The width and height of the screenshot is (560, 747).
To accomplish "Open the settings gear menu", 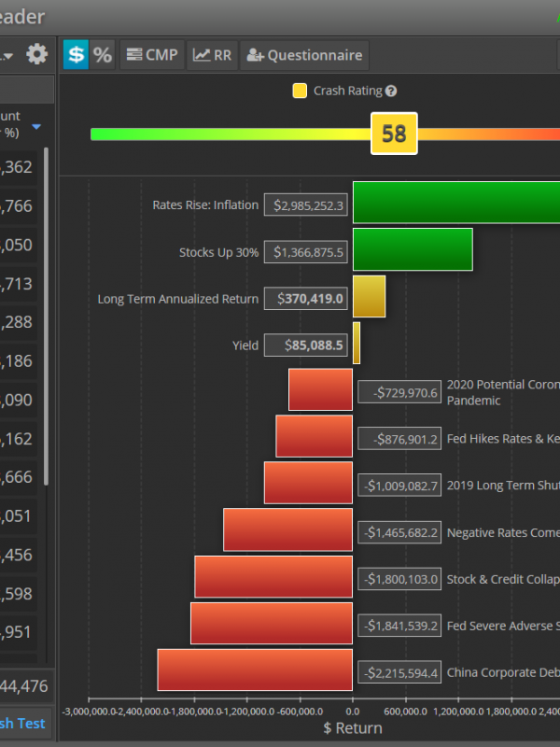I will coord(36,55).
